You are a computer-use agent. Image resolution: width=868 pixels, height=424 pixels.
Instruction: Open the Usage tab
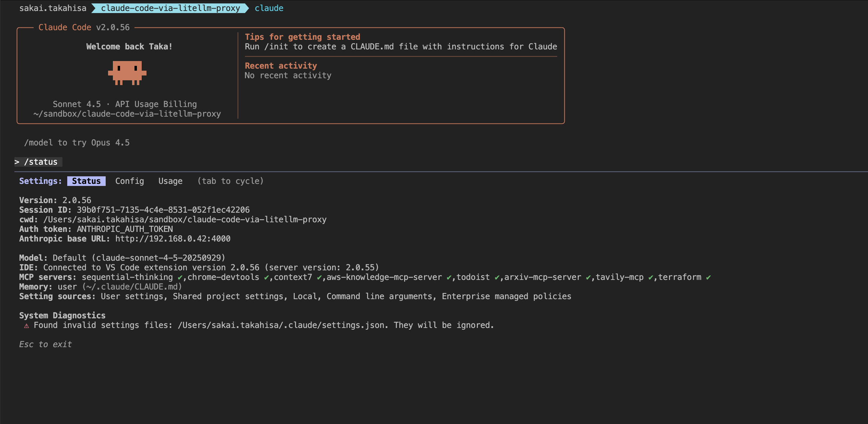pyautogui.click(x=170, y=181)
